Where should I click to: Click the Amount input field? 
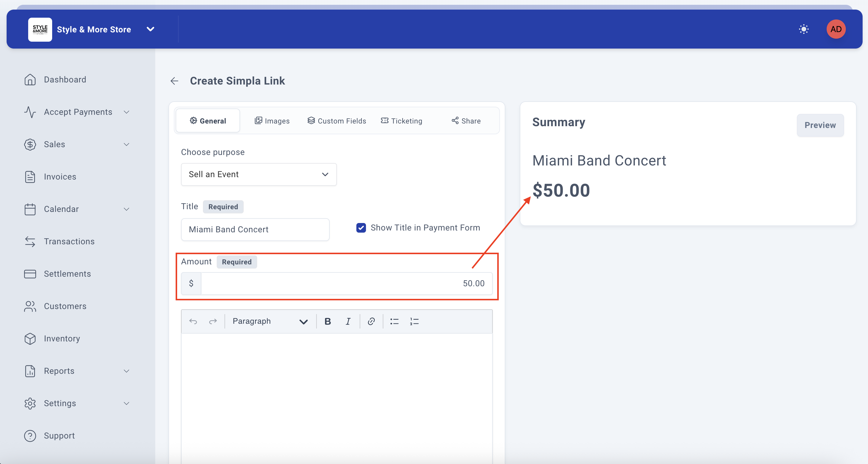tap(346, 283)
